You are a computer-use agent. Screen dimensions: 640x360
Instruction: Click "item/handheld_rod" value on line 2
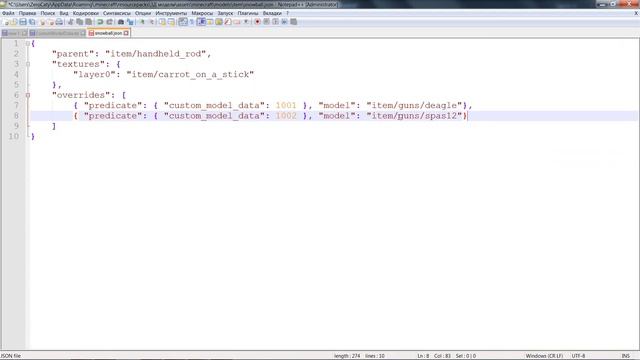point(156,54)
